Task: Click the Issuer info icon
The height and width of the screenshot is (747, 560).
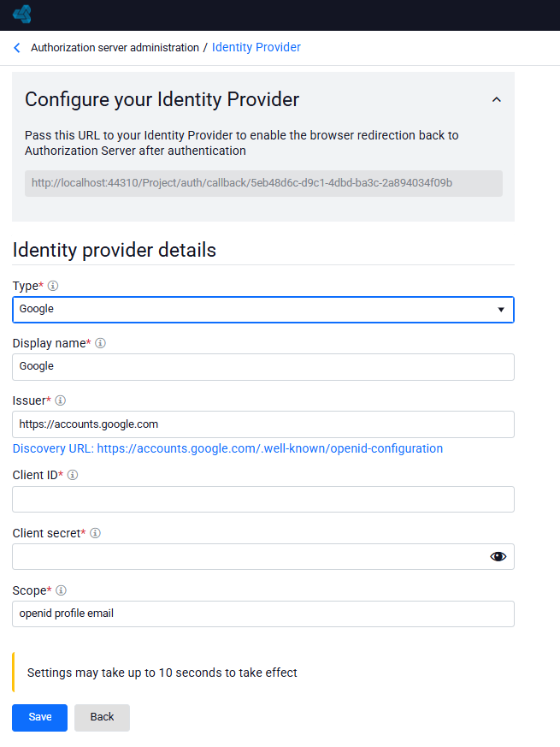Action: pyautogui.click(x=61, y=400)
